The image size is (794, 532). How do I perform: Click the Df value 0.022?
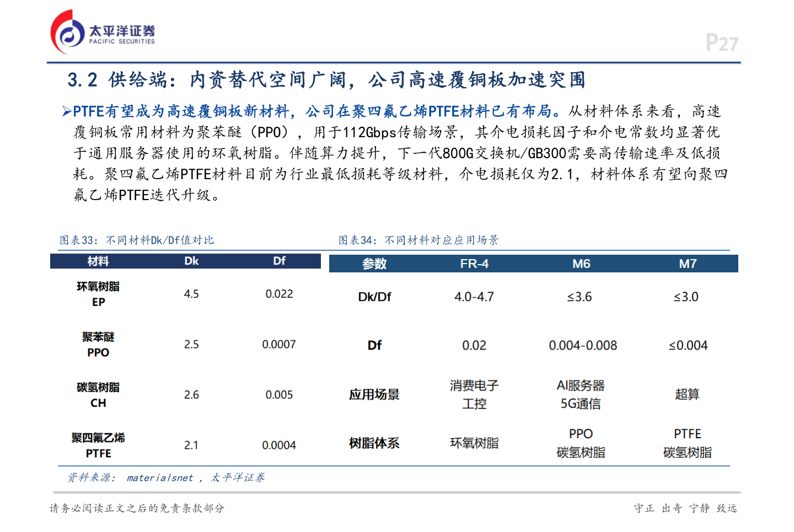(x=280, y=294)
